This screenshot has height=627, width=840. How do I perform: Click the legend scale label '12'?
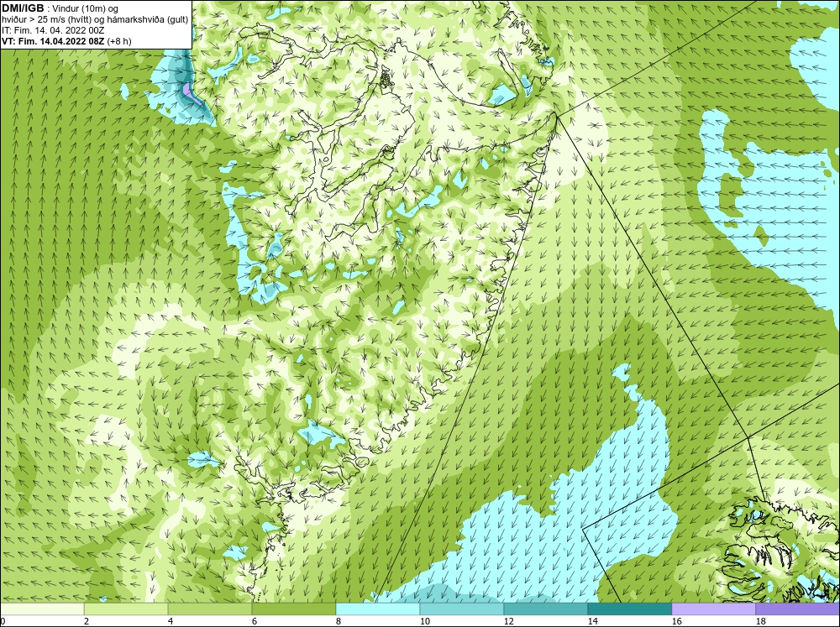(508, 621)
